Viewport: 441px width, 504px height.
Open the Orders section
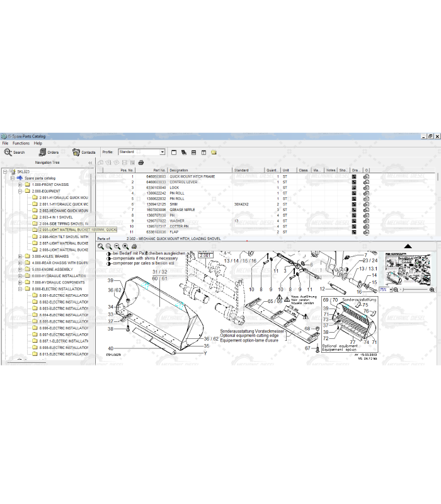click(49, 152)
